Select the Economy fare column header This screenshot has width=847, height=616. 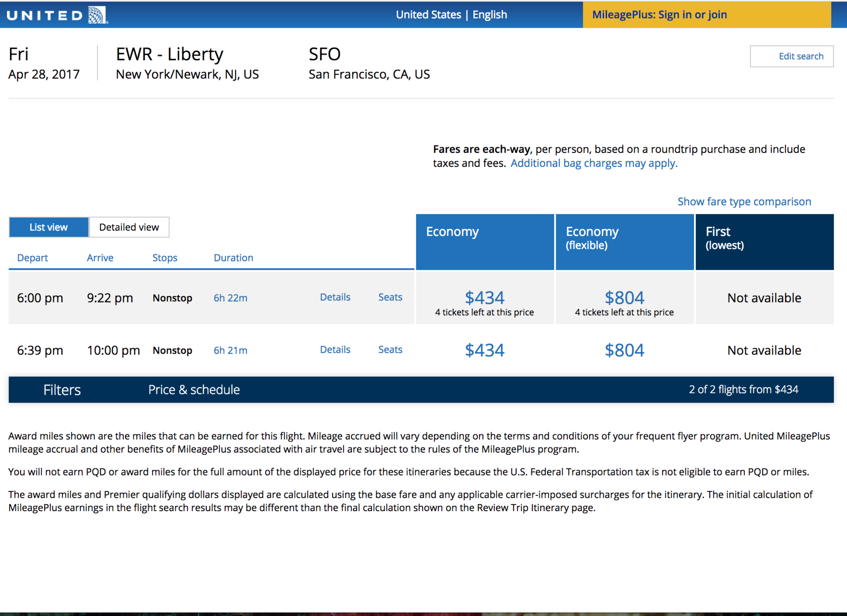(485, 242)
